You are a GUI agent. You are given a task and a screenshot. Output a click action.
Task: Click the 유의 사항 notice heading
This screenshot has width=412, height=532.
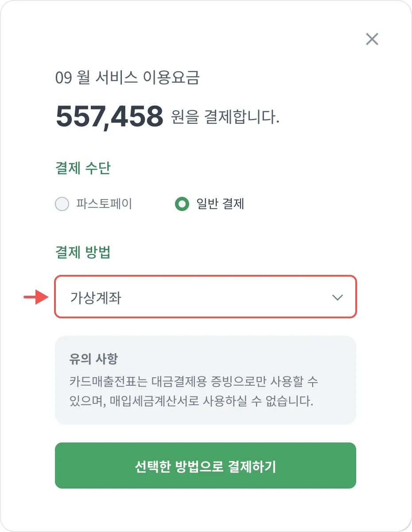pyautogui.click(x=93, y=359)
